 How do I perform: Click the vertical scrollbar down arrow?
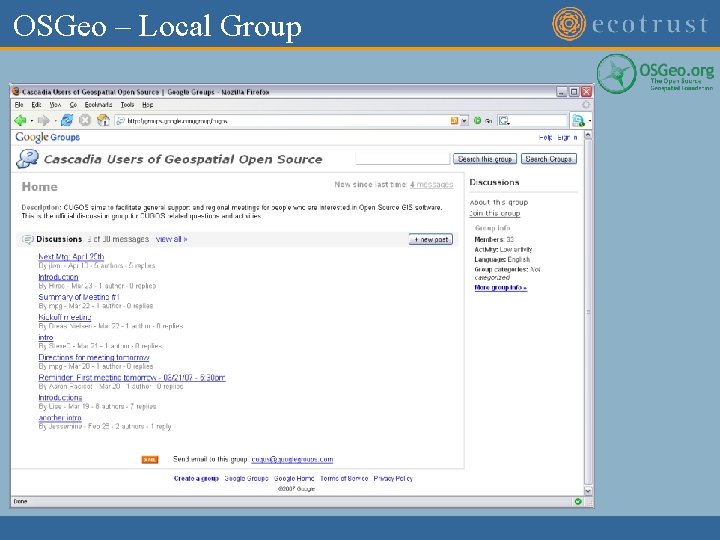pyautogui.click(x=588, y=491)
